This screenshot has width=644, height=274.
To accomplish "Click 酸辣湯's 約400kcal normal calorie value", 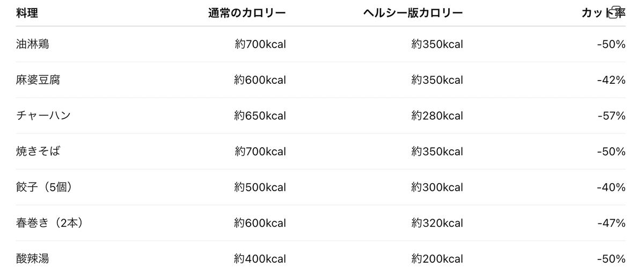I will (260, 259).
